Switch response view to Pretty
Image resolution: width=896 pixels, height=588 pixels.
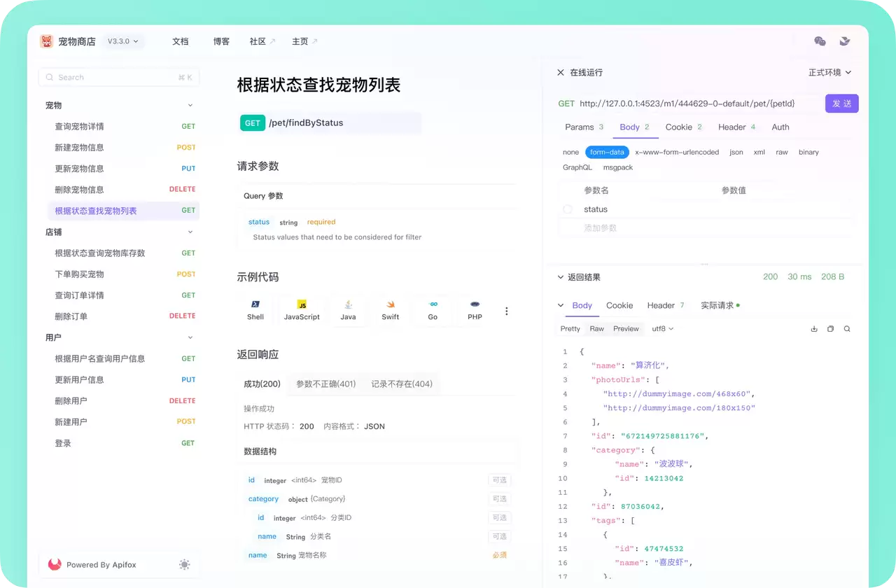pyautogui.click(x=570, y=328)
